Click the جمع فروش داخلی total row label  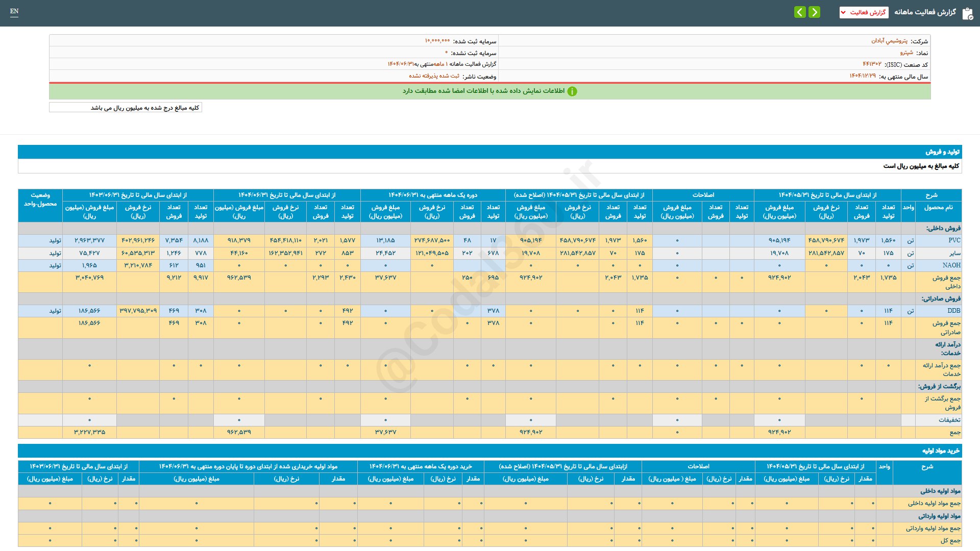(946, 282)
